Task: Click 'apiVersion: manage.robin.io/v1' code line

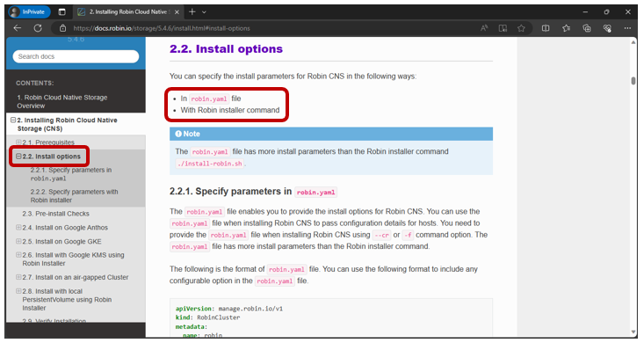Action: [x=229, y=309]
